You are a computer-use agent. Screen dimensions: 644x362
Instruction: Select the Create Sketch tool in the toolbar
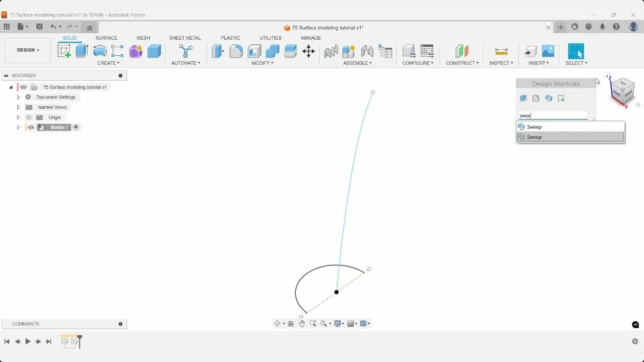coord(64,51)
